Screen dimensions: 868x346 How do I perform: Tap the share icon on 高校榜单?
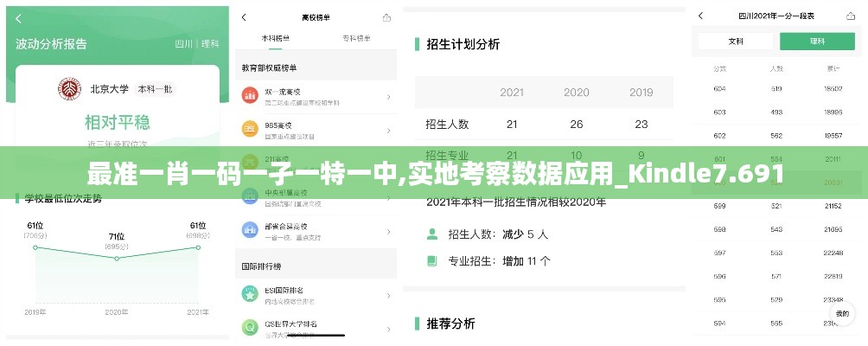point(386,17)
